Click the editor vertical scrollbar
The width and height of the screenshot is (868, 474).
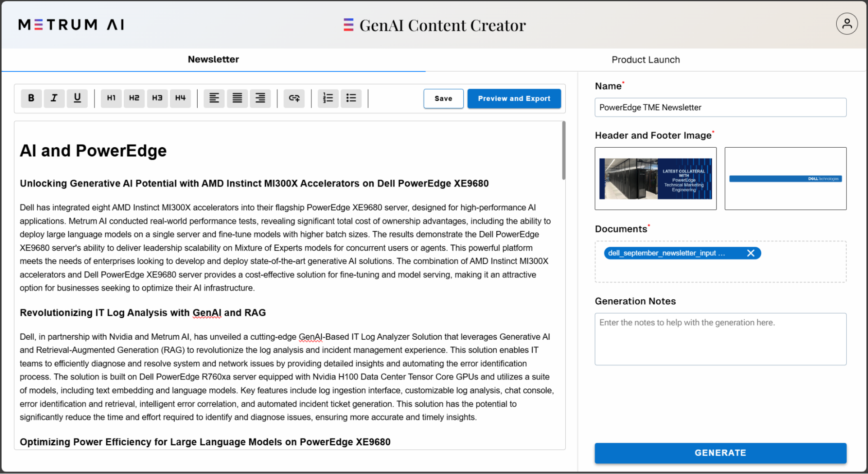(x=564, y=151)
